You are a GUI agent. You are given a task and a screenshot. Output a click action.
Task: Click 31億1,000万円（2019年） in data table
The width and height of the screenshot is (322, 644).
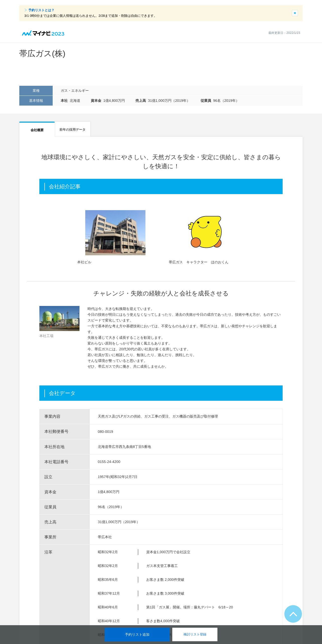click(119, 522)
